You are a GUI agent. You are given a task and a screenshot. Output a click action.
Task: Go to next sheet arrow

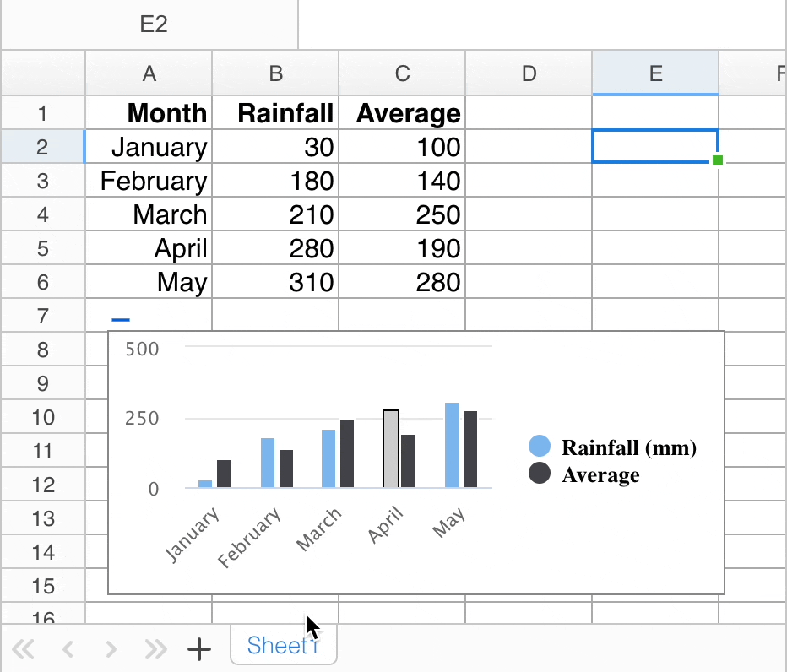(x=111, y=649)
